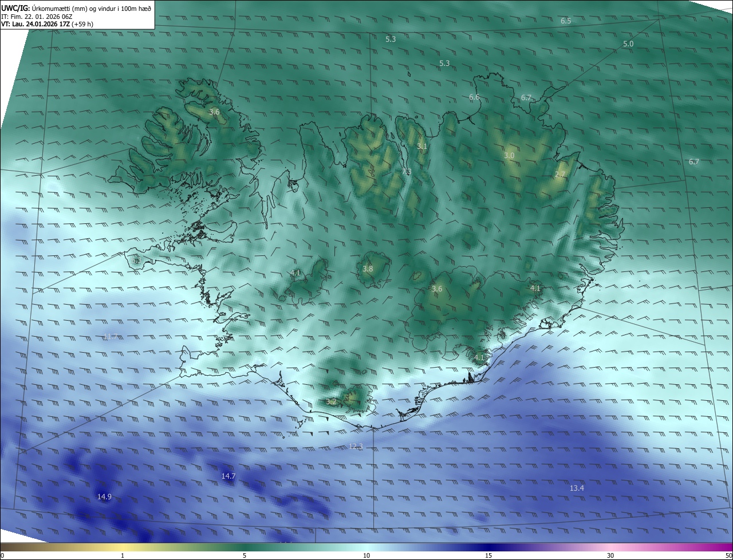Screen dimensions: 733x560
Task: Click the 'VT: Lau. 24.01.2026 17Z (+59 h)' line
Action: [x=48, y=24]
